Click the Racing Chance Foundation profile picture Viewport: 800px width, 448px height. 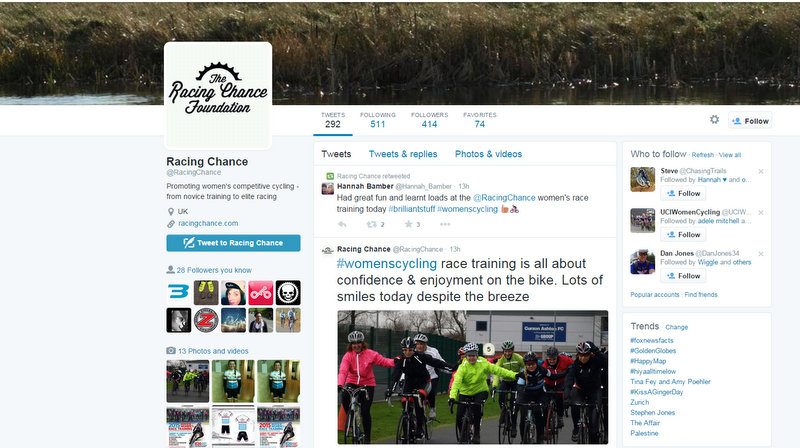click(218, 95)
